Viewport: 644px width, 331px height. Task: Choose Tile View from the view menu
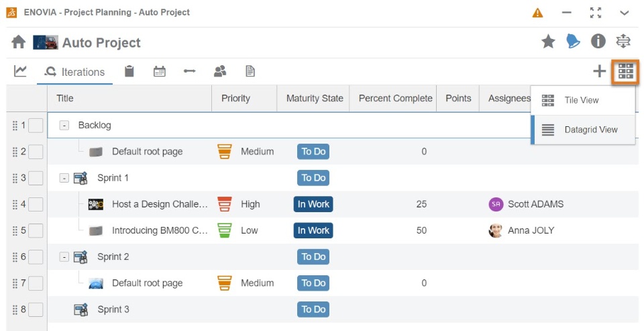tap(582, 100)
